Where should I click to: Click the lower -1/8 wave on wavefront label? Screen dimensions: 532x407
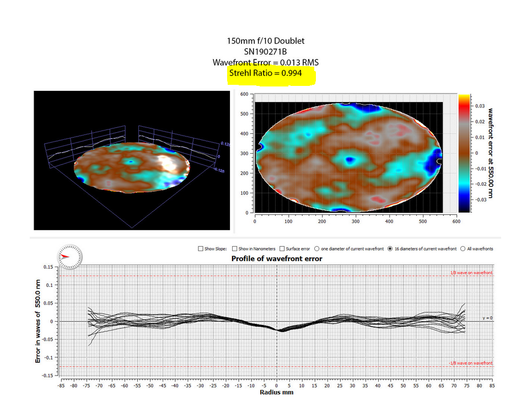click(x=471, y=363)
